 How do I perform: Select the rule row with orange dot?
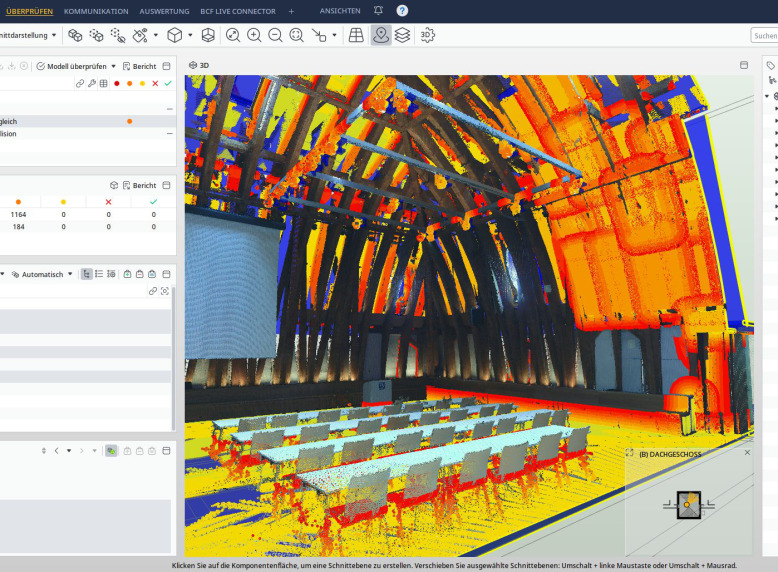[x=88, y=121]
